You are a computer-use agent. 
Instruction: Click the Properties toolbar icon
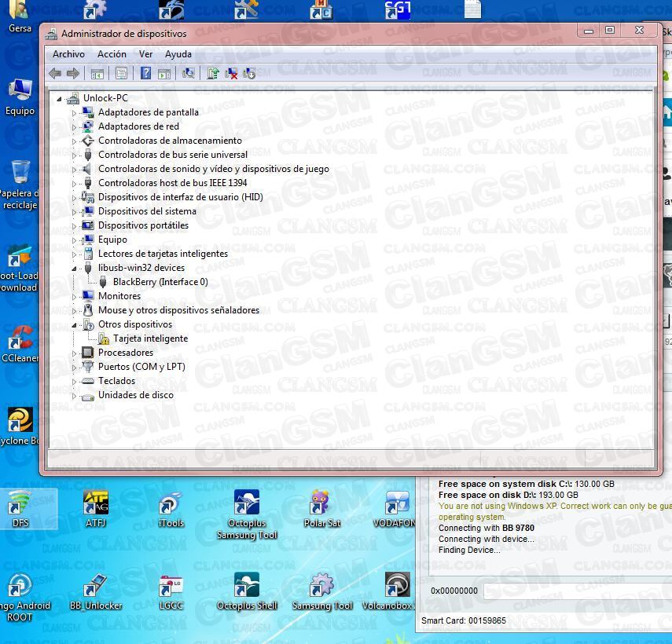click(x=121, y=74)
